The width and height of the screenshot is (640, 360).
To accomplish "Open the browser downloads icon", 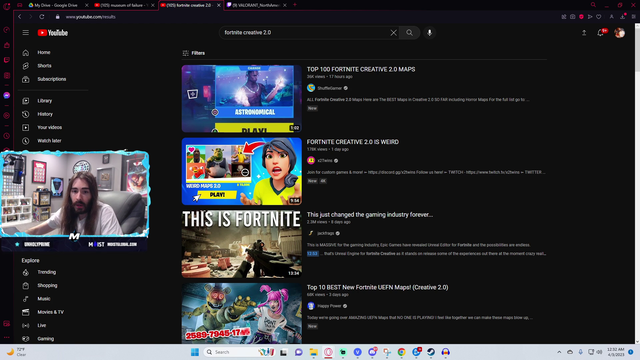I will point(623,17).
